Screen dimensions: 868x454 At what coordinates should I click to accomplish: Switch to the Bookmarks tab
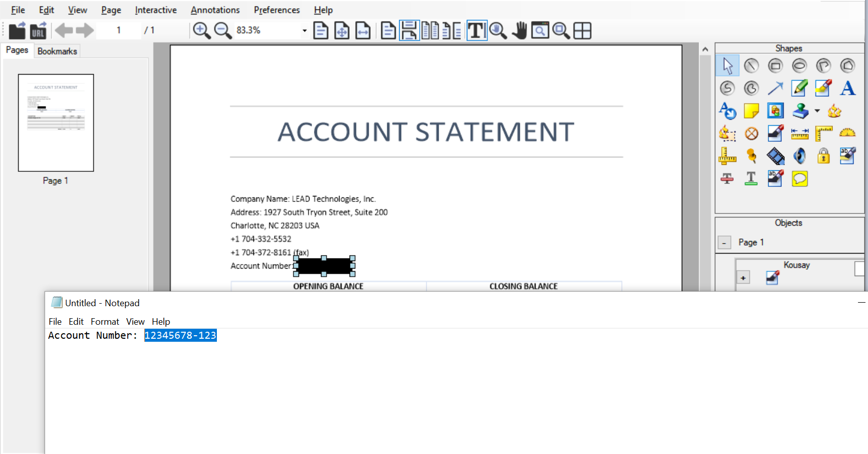[57, 51]
